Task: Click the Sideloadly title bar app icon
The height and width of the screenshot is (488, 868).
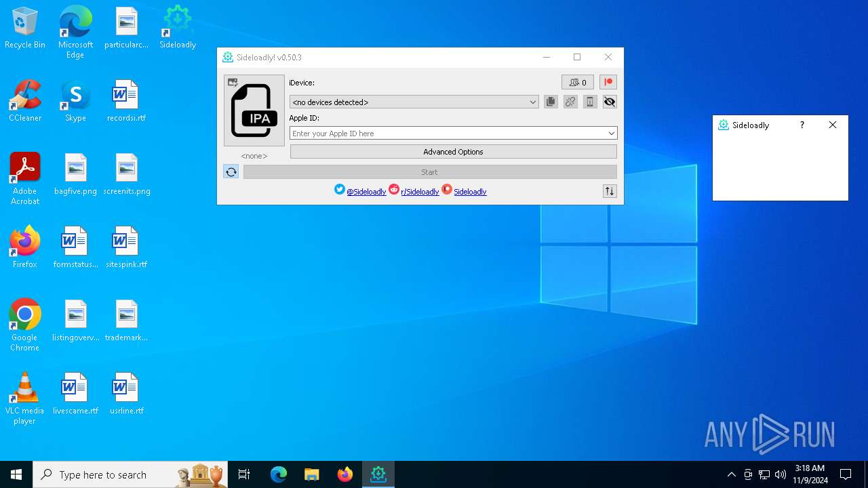Action: [x=228, y=58]
